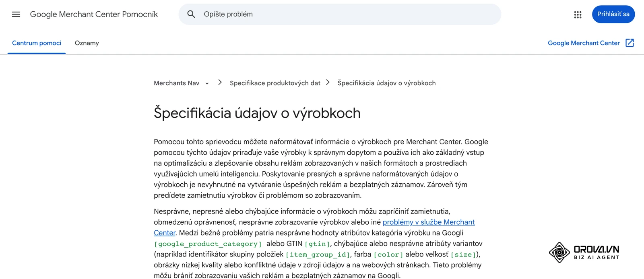Image resolution: width=644 pixels, height=279 pixels.
Task: Click the page heading Špecifikácia údajov o výrobkoch
Action: [257, 113]
